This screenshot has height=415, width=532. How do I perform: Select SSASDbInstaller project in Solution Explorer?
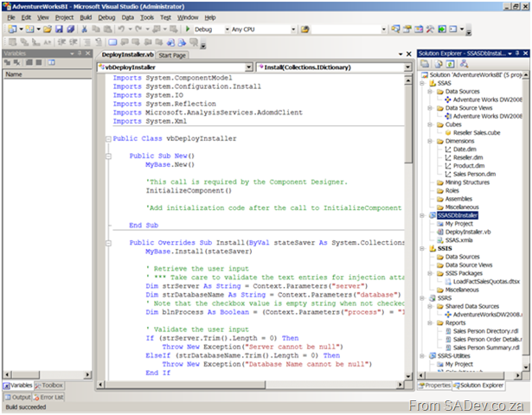[x=458, y=215]
